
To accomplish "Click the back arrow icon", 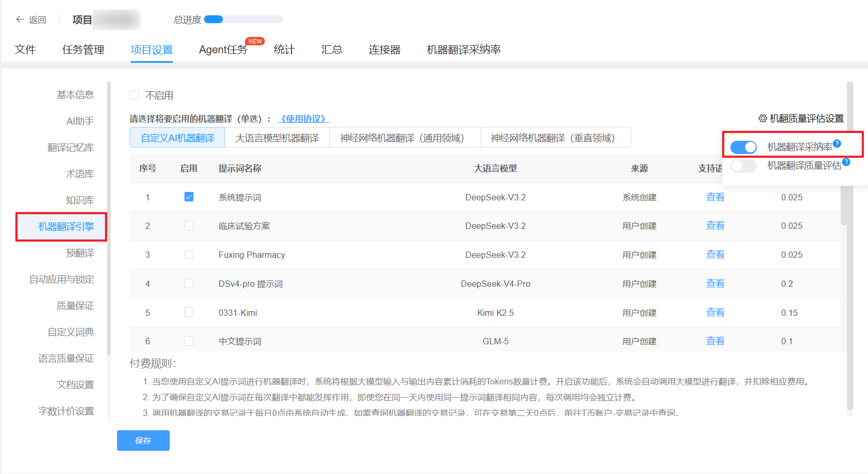I will tap(20, 20).
